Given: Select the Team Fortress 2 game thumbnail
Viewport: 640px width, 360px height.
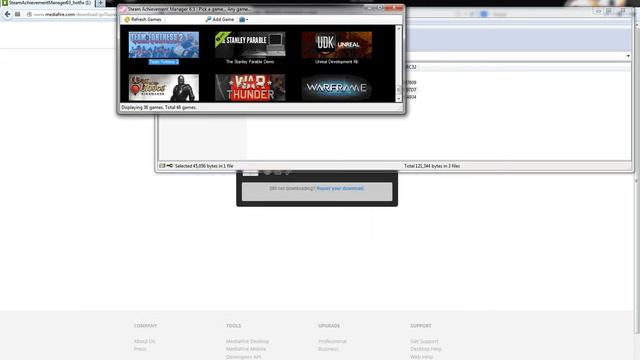Looking at the screenshot, I should pos(164,44).
